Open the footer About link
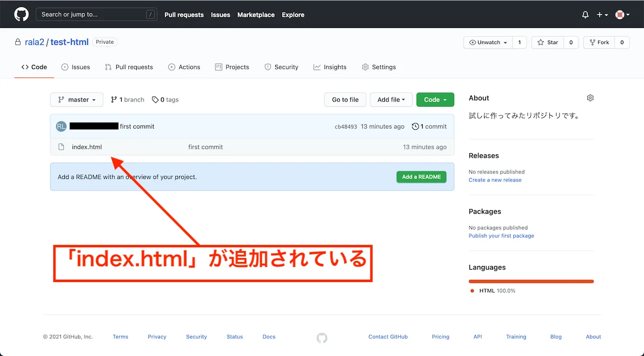Image resolution: width=644 pixels, height=356 pixels. [593, 337]
